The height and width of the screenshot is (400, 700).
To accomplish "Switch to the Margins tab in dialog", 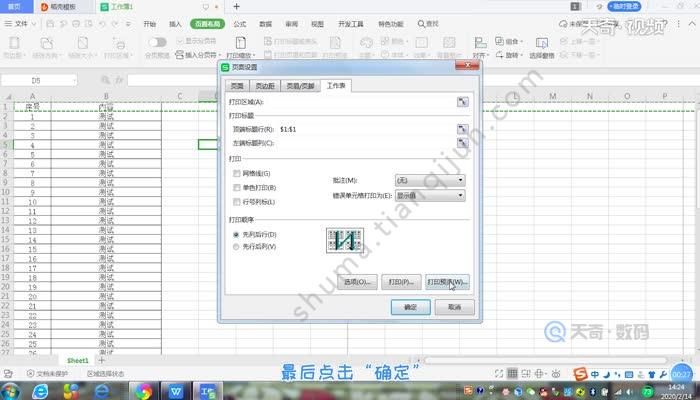I will coord(264,86).
